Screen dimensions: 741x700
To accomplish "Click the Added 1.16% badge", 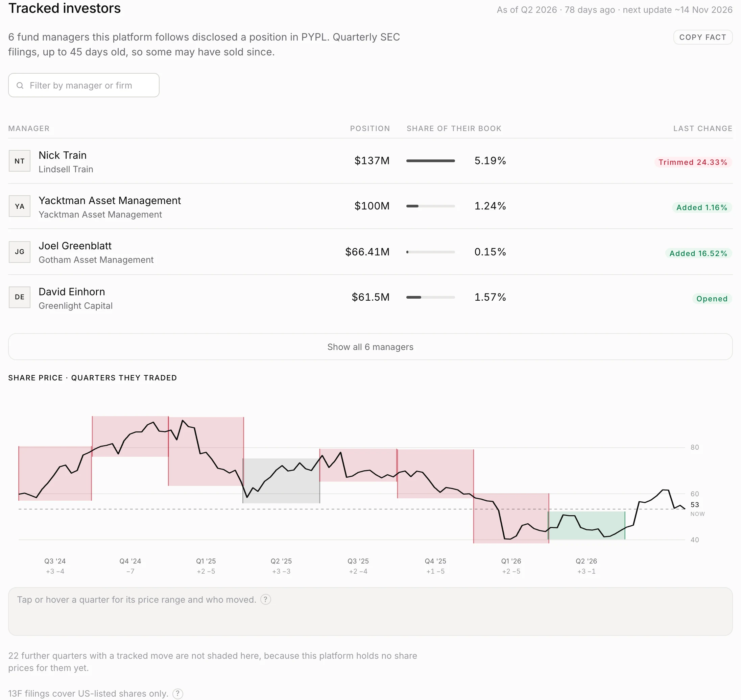I will pos(702,207).
